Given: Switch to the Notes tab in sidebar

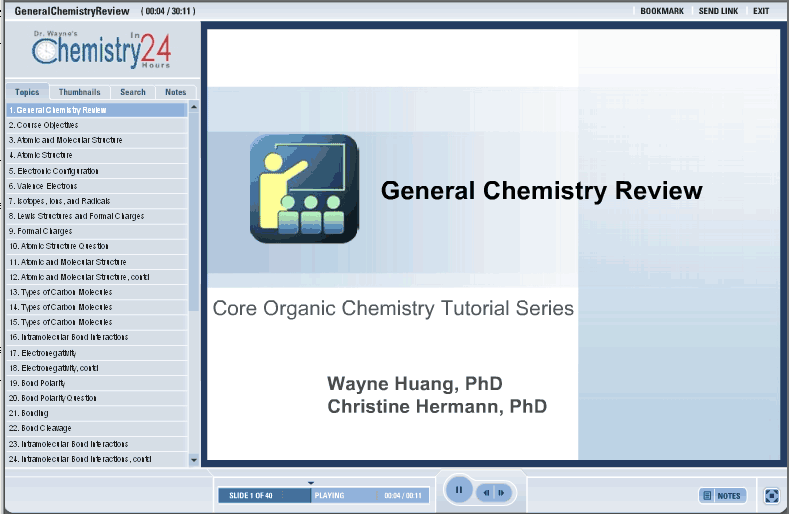Looking at the screenshot, I should [x=176, y=92].
